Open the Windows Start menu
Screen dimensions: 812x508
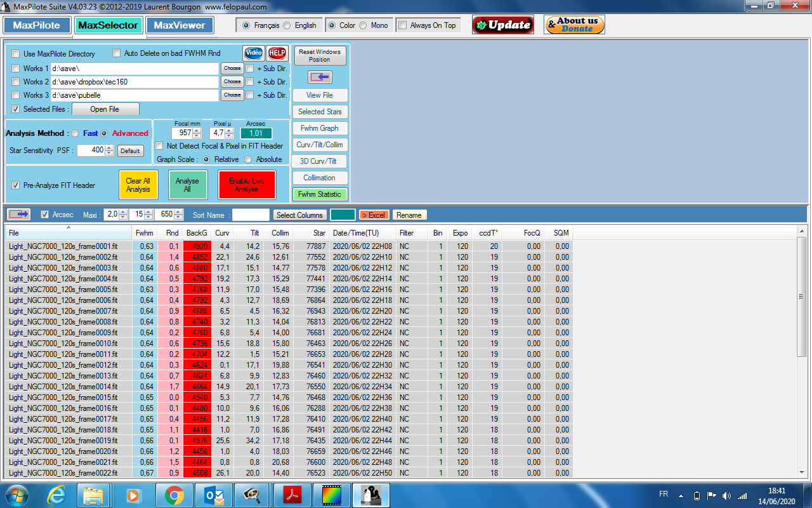[17, 495]
